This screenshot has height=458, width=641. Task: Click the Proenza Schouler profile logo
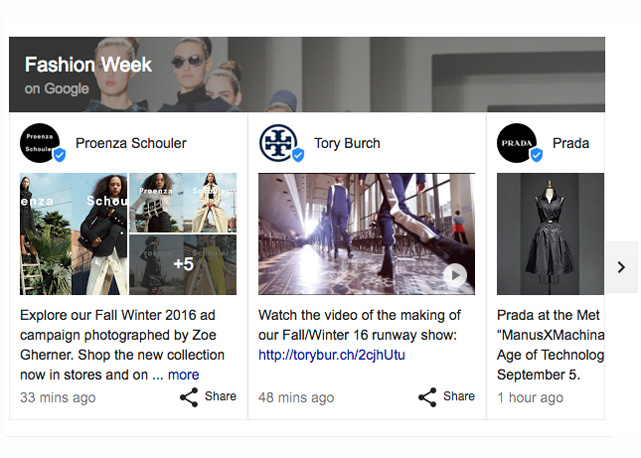click(x=39, y=142)
